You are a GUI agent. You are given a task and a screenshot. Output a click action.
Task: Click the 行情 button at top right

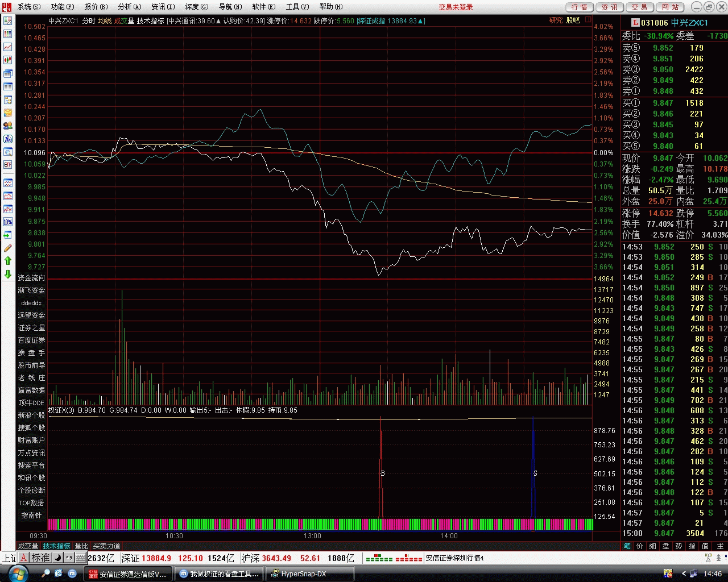pos(580,7)
